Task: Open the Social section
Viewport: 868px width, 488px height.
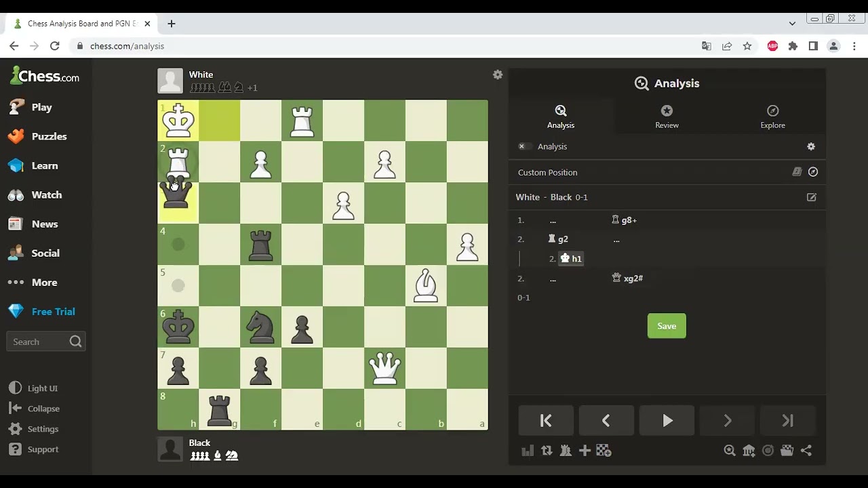Action: pos(34,253)
